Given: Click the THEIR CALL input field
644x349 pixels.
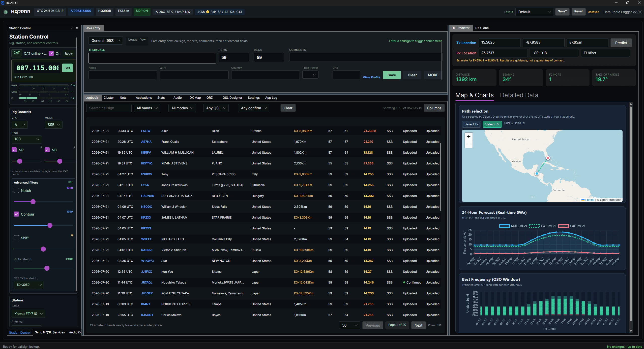Looking at the screenshot, I should [152, 58].
